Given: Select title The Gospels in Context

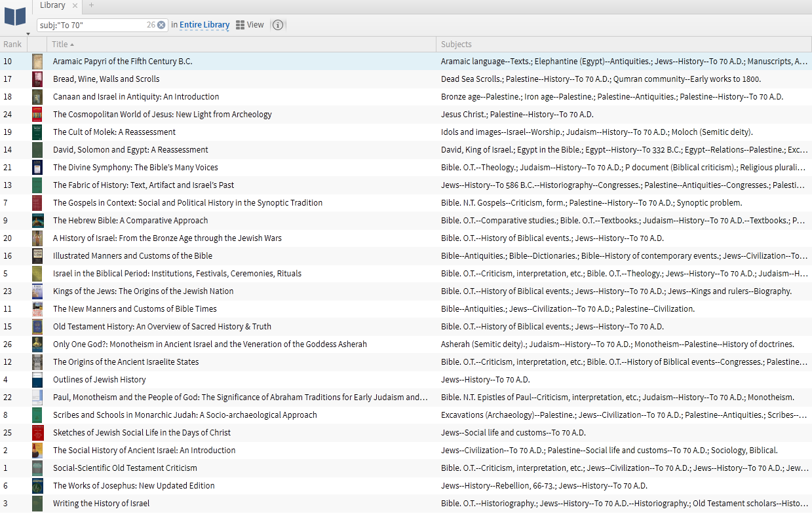Looking at the screenshot, I should click(x=187, y=203).
